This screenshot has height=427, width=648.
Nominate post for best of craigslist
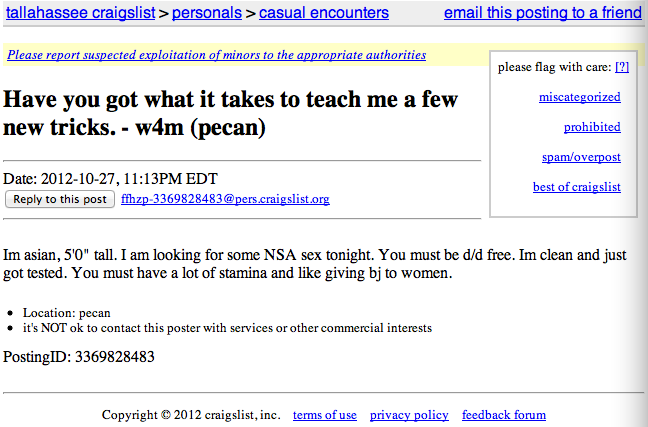(577, 187)
